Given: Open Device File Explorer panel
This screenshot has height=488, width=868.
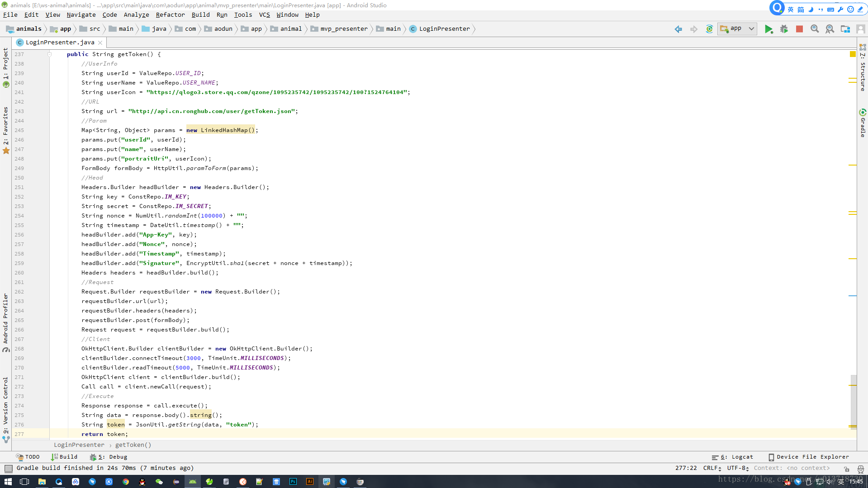Looking at the screenshot, I should coord(809,457).
